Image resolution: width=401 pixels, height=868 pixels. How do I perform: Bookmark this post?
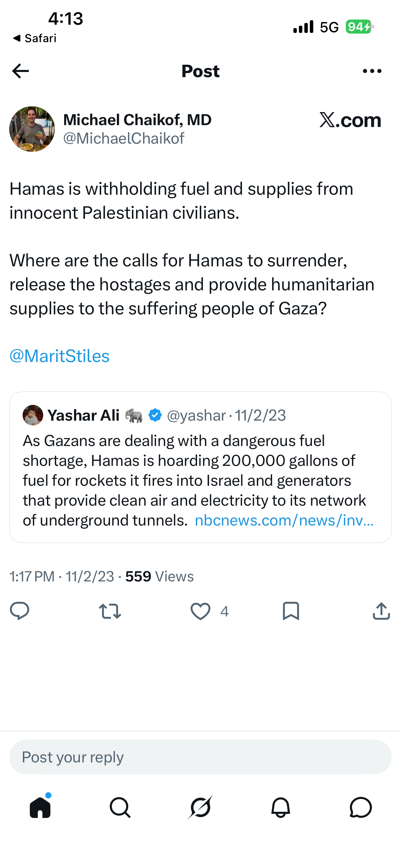(291, 611)
